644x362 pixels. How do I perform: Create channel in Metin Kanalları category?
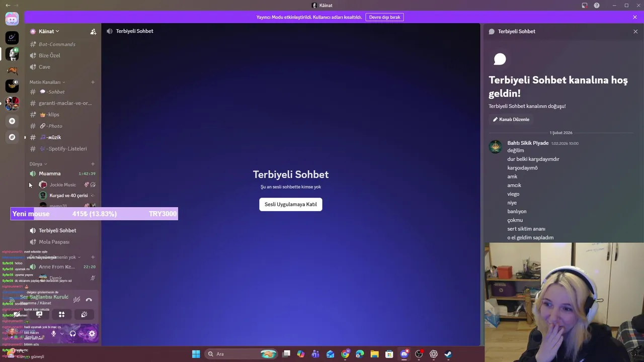[x=93, y=82]
